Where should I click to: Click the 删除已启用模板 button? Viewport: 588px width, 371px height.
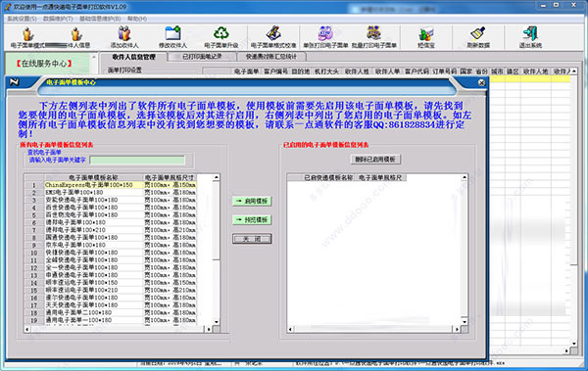pyautogui.click(x=375, y=160)
